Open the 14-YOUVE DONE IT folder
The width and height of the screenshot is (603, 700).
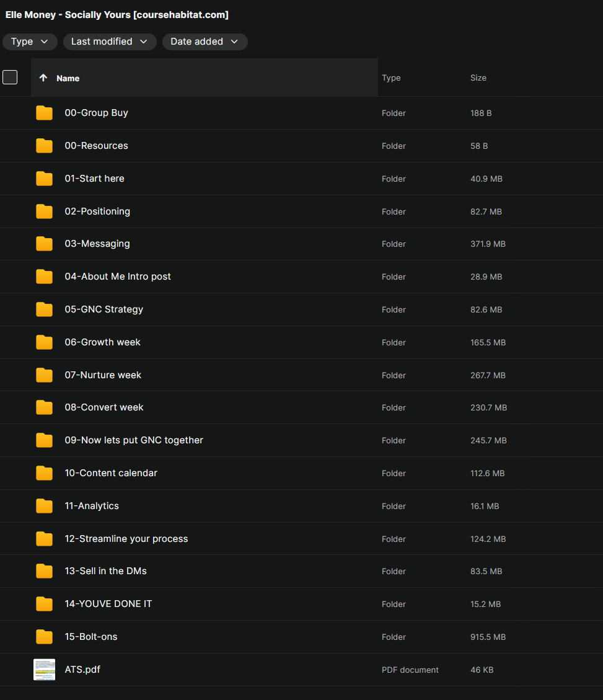(108, 604)
